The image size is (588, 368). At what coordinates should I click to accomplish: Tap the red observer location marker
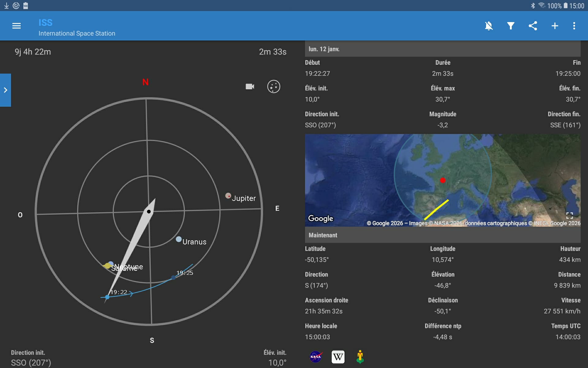[443, 180]
